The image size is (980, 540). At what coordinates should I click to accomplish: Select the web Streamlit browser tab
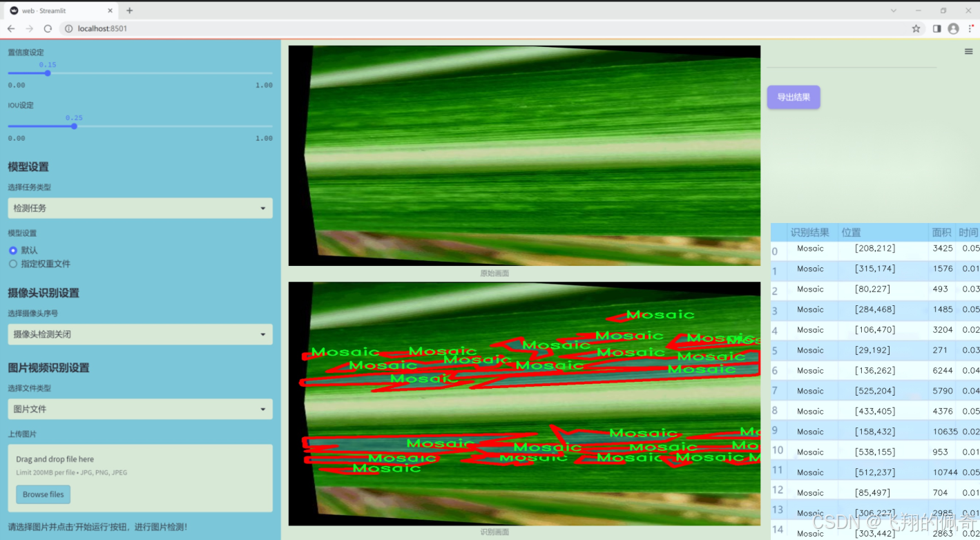[62, 10]
